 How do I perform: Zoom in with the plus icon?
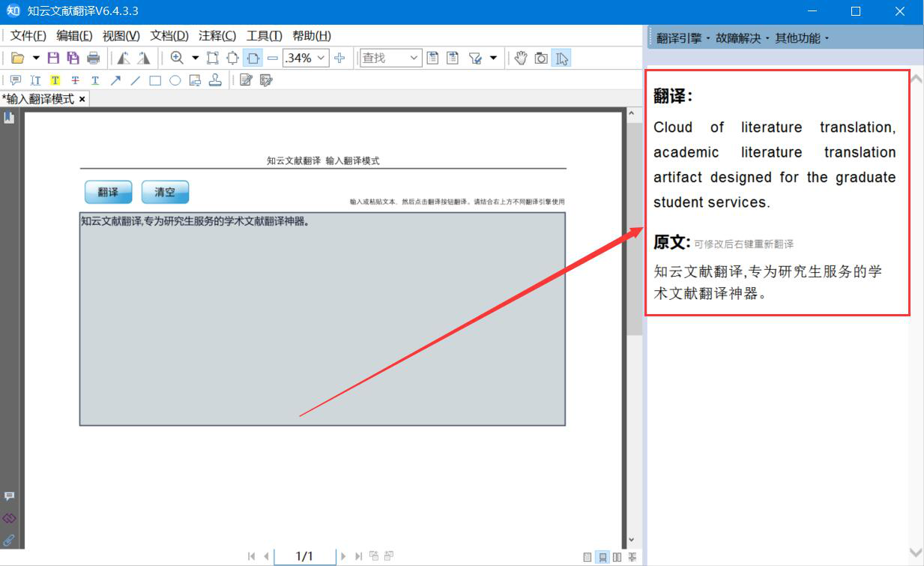339,58
